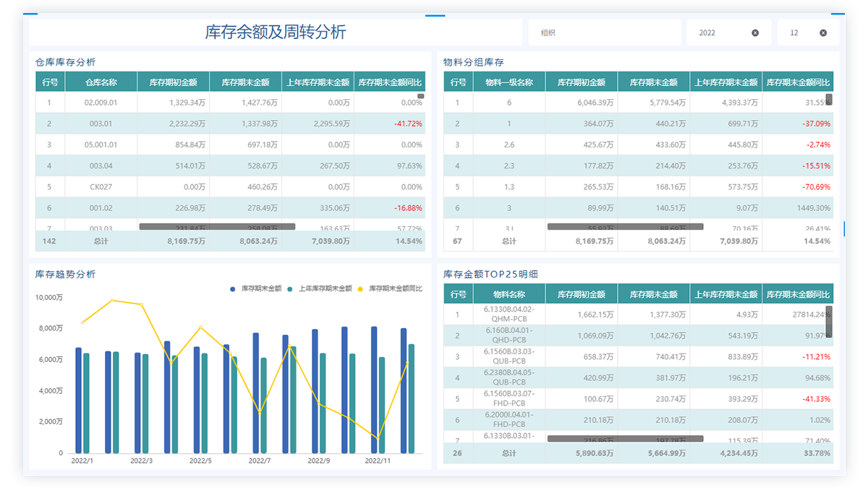
Task: Clear the 12 month filter
Action: click(x=823, y=33)
